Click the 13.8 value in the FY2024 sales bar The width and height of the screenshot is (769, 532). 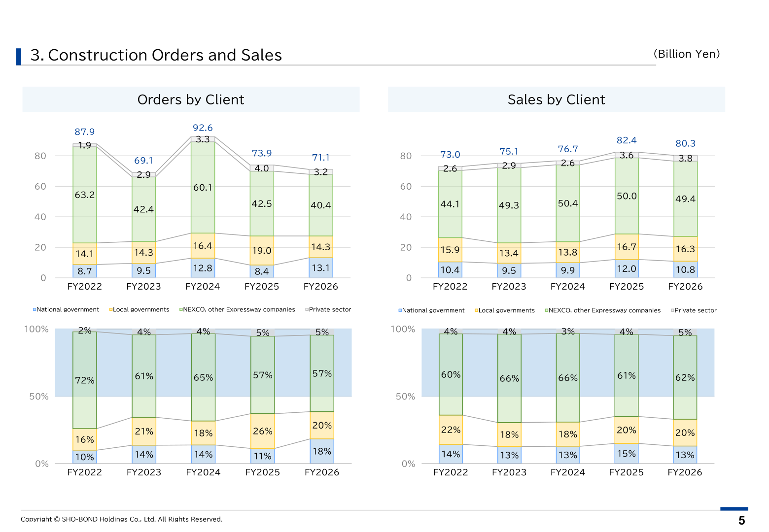568,253
